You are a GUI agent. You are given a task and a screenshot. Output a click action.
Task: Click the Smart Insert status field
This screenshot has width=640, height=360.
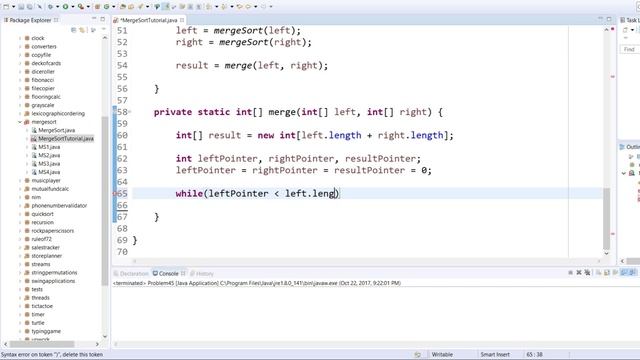[x=495, y=355]
